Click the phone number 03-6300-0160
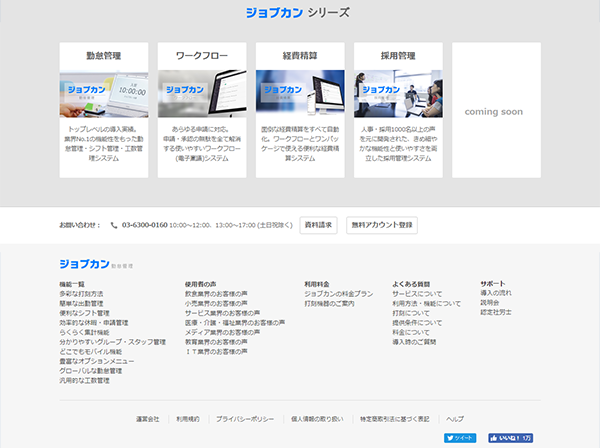 (x=145, y=225)
